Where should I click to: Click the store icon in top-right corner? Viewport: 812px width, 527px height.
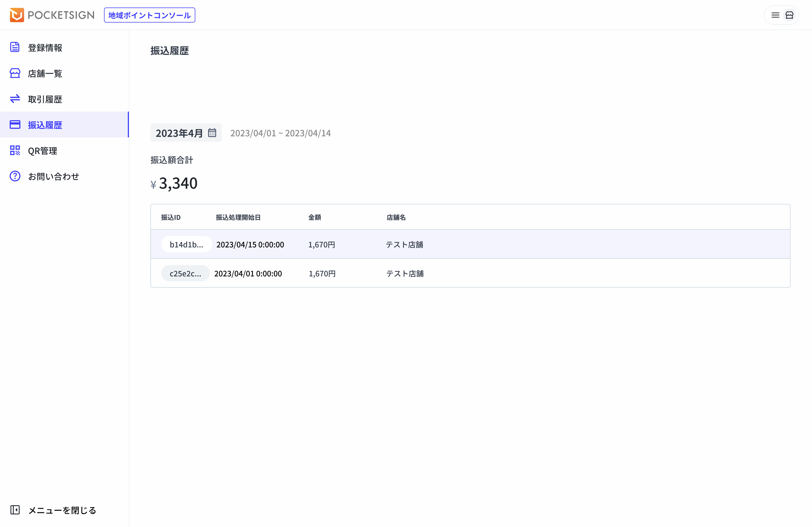(789, 15)
